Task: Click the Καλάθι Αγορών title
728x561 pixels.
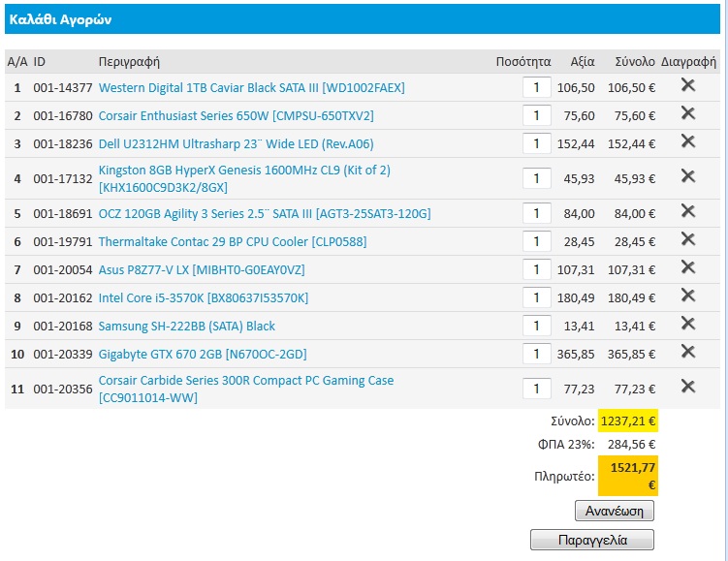Action: pyautogui.click(x=60, y=19)
